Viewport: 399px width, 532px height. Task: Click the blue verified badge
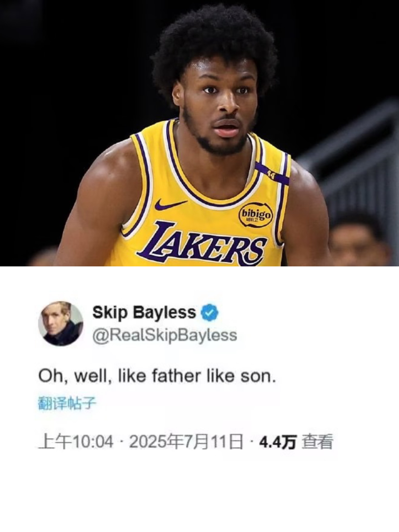click(x=210, y=312)
